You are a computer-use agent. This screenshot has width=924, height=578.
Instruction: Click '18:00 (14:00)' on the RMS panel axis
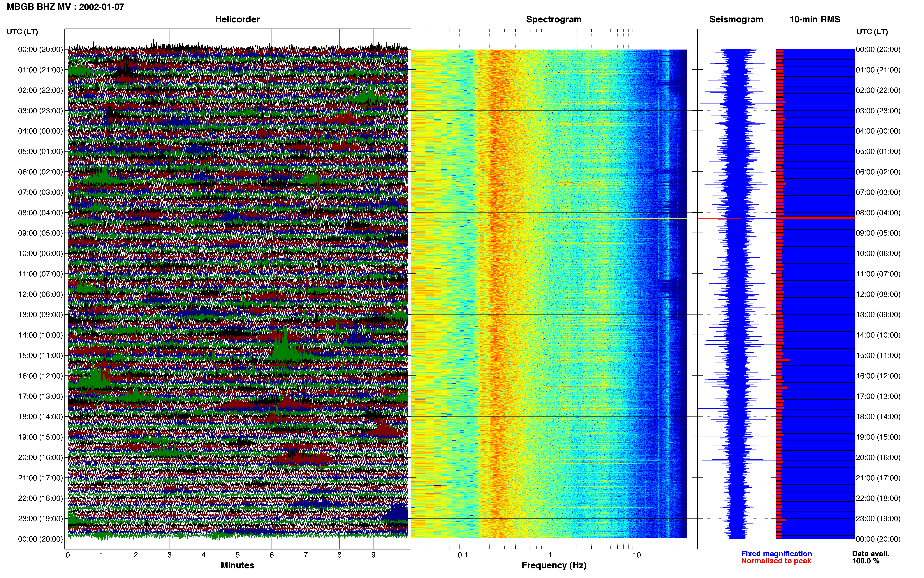(x=878, y=417)
